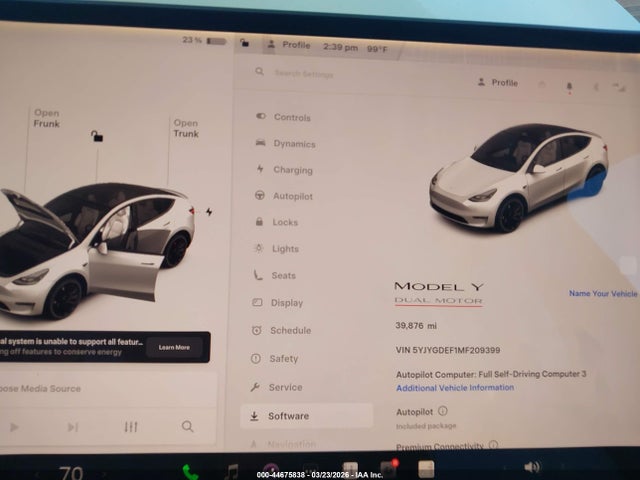Screen dimensions: 640x480
Task: Open the Display settings menu
Action: [x=278, y=303]
